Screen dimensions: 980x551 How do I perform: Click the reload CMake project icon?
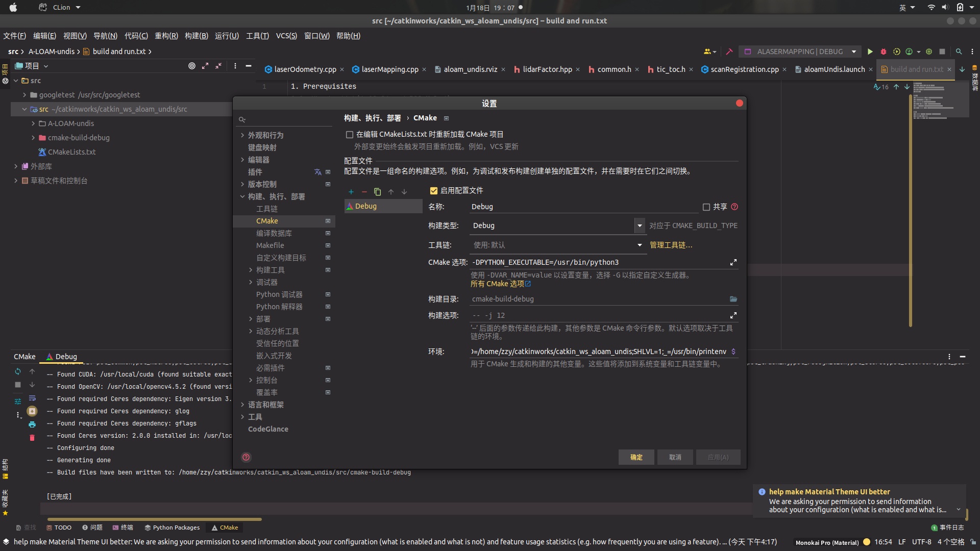click(x=18, y=371)
